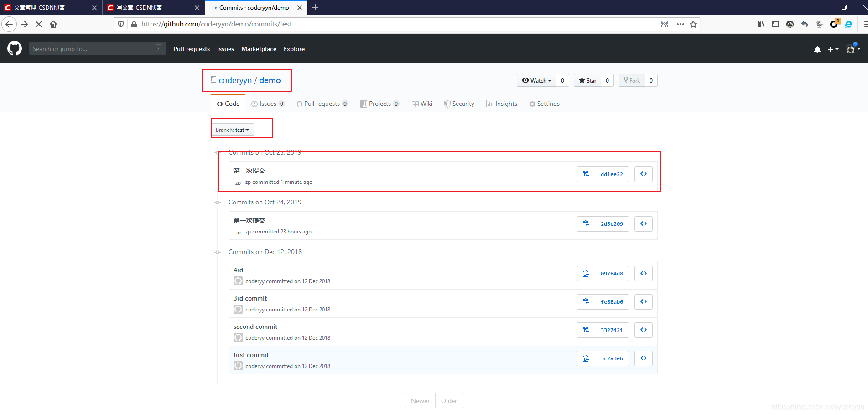Click Issues in top navigation
Viewport: 868px width, 415px height.
(x=225, y=49)
